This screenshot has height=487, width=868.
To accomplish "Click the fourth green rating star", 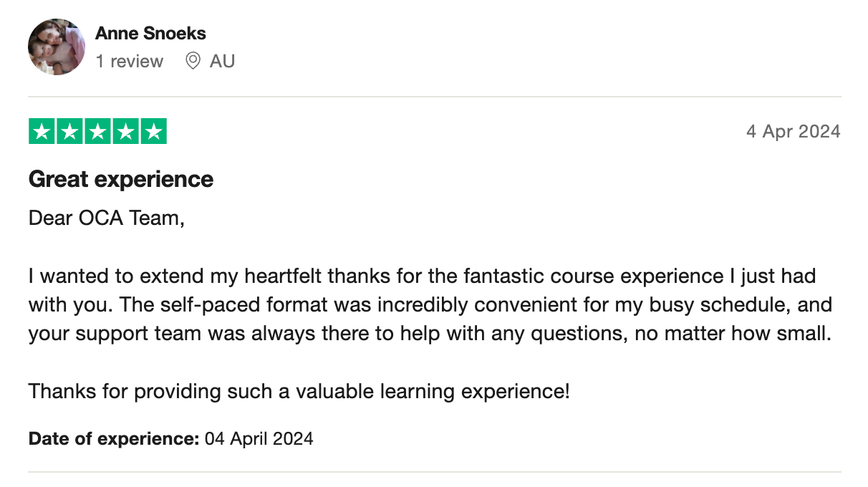I will (x=125, y=132).
